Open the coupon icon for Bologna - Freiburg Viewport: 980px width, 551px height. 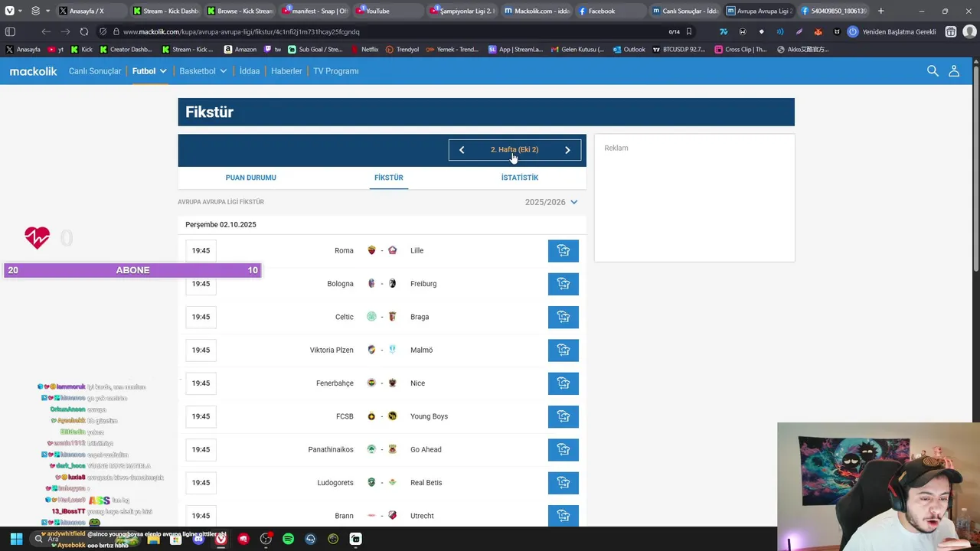[x=563, y=284]
